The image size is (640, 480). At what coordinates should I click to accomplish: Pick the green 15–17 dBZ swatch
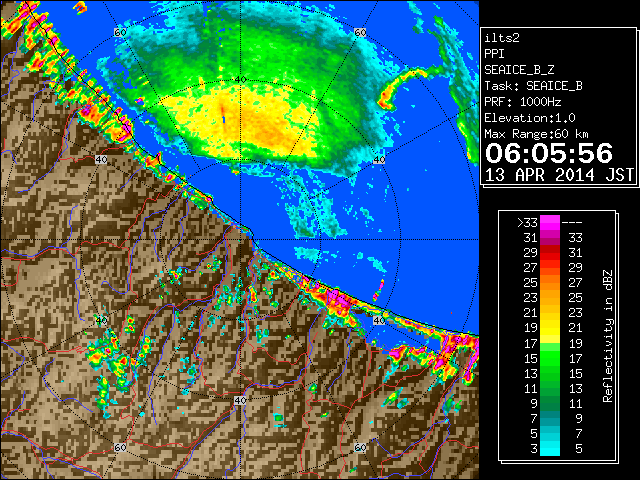coord(550,358)
